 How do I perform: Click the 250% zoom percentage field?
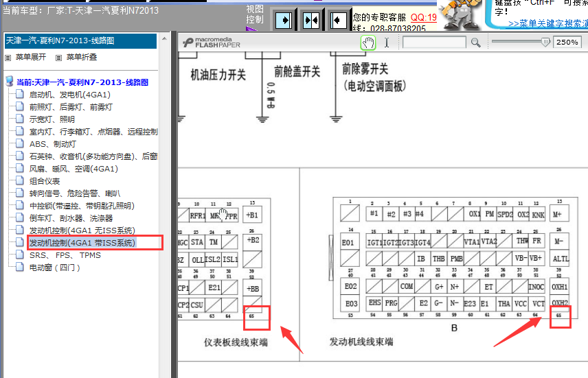click(567, 43)
